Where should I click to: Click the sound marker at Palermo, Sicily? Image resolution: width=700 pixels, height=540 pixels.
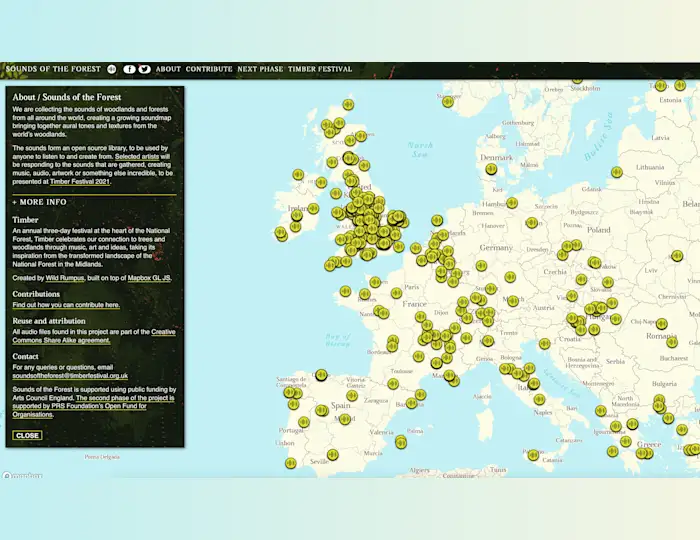click(x=533, y=455)
